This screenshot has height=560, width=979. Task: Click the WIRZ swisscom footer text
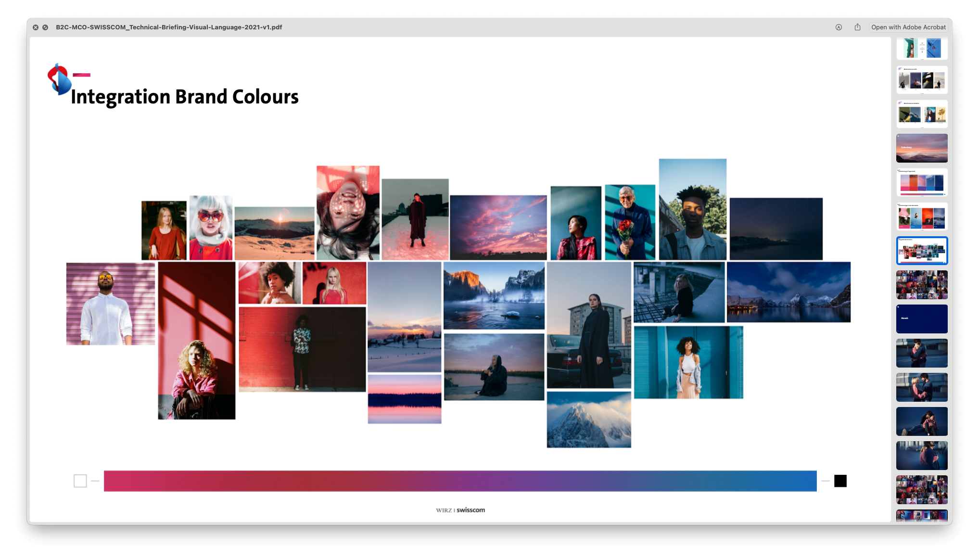[460, 510]
